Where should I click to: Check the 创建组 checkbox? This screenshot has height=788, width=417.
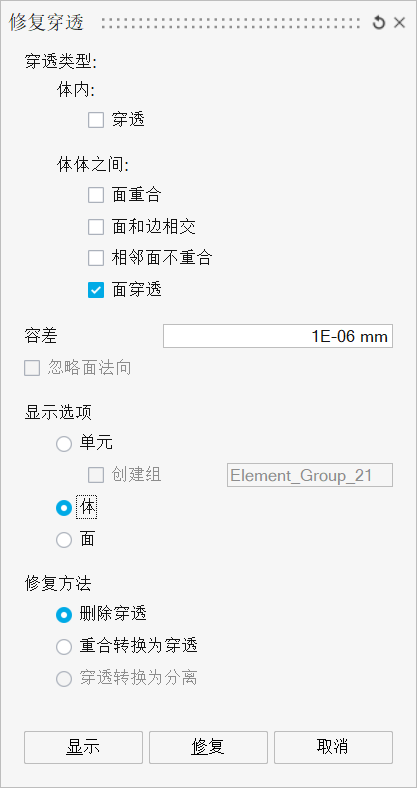coord(96,474)
